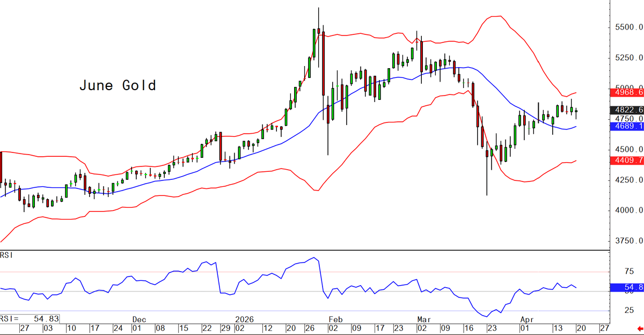The width and height of the screenshot is (644, 335).
Task: Click the 4000.0 price axis label
Action: pyautogui.click(x=630, y=210)
